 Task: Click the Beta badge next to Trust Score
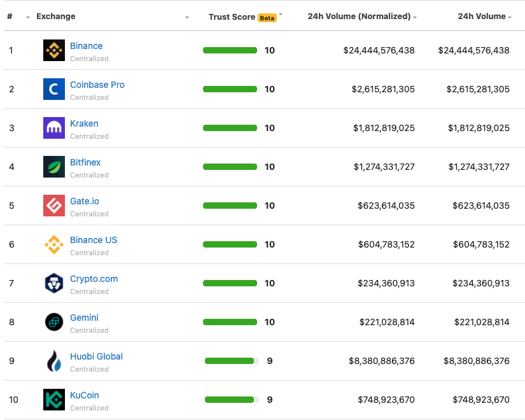[x=267, y=18]
